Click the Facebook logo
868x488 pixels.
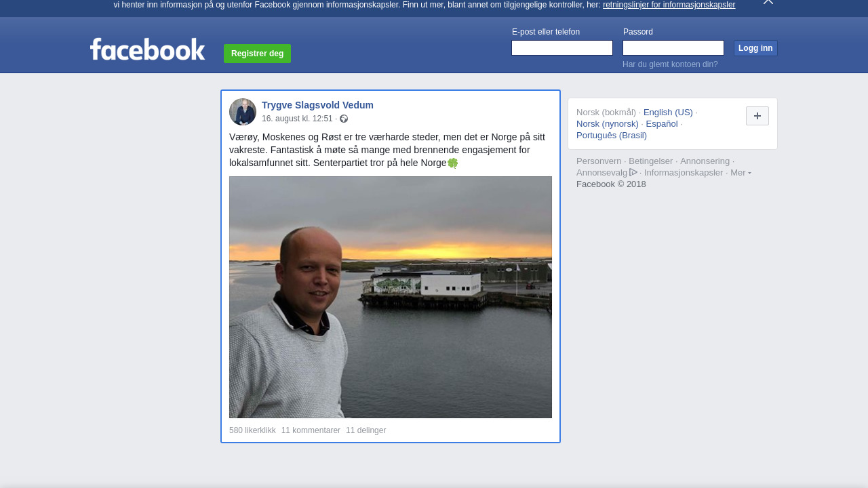[x=147, y=49]
